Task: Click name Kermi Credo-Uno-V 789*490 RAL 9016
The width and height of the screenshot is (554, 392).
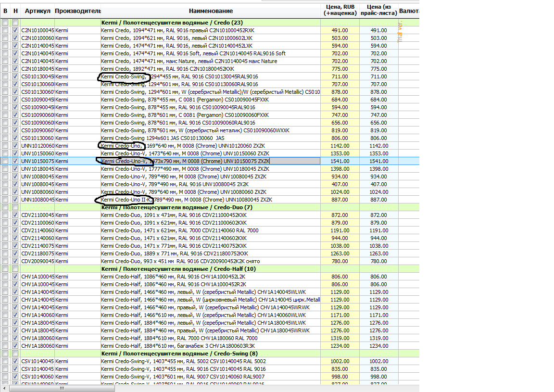Action: click(x=211, y=184)
